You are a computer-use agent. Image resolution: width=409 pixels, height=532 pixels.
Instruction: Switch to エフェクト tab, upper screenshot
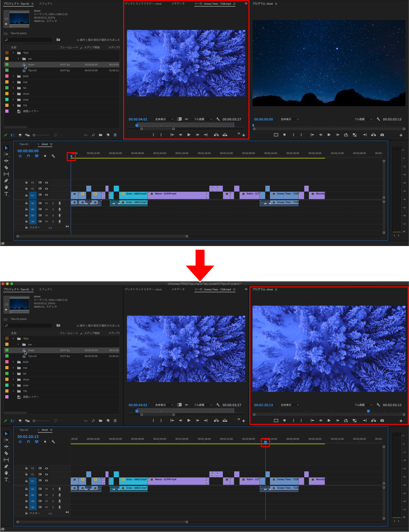point(46,4)
